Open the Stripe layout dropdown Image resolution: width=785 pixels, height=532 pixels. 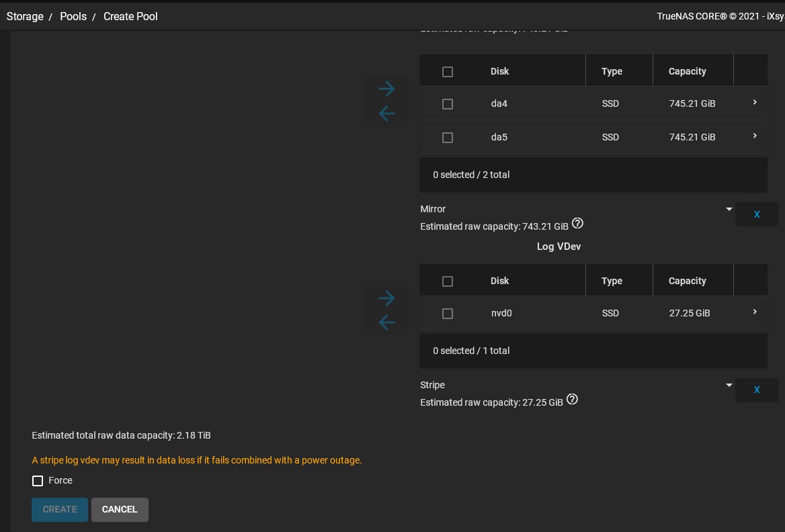click(x=576, y=385)
